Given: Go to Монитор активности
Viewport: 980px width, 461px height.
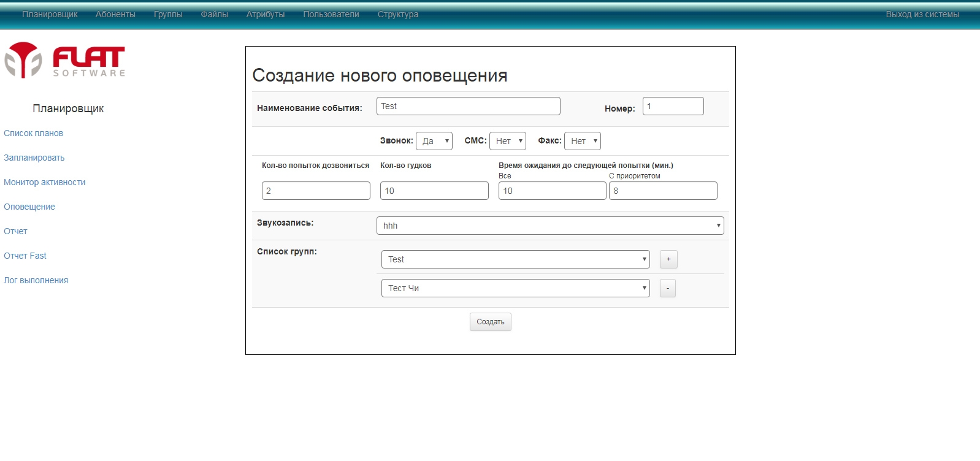Looking at the screenshot, I should 44,182.
